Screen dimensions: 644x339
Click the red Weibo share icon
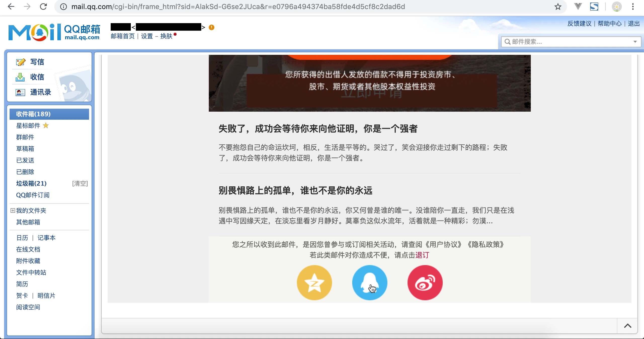coord(425,282)
